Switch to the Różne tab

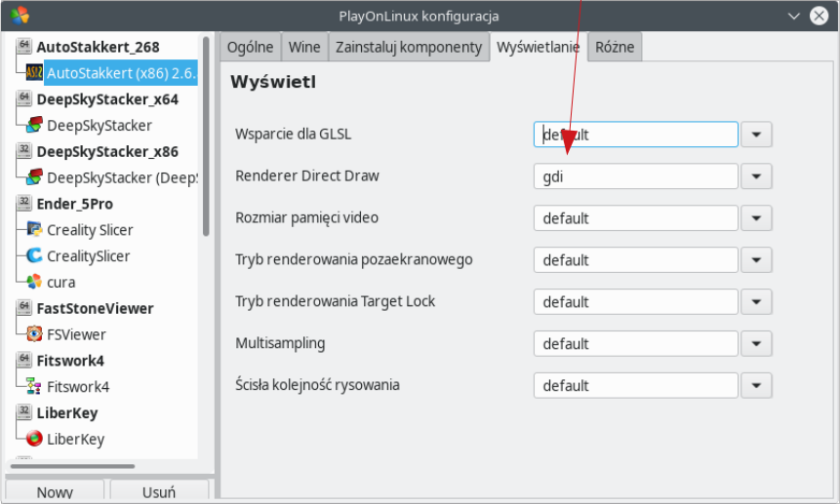coord(615,47)
